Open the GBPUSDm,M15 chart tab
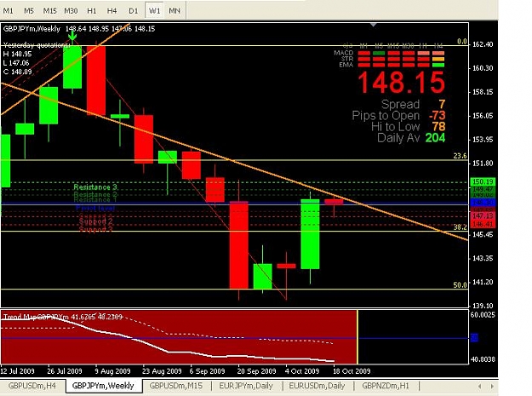The height and width of the screenshot is (396, 532). coord(176,386)
